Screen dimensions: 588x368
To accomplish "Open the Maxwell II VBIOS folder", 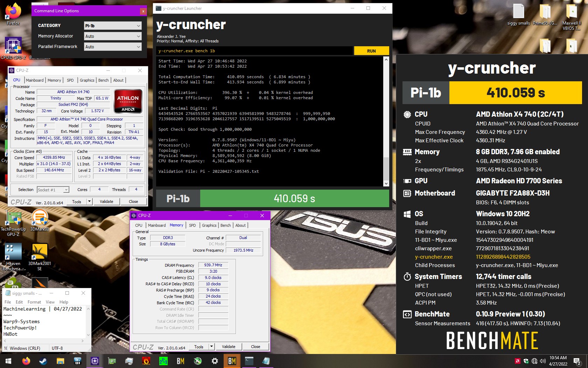I will pos(571,17).
